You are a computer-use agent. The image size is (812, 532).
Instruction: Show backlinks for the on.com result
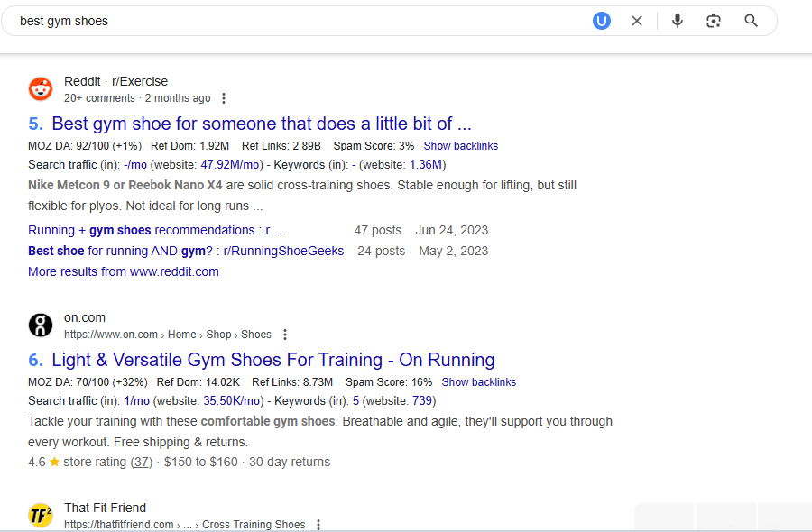(479, 382)
